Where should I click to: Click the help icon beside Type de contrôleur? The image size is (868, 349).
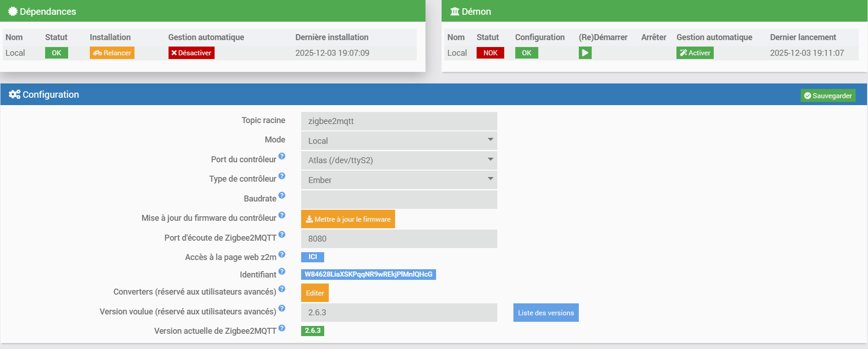tap(282, 176)
